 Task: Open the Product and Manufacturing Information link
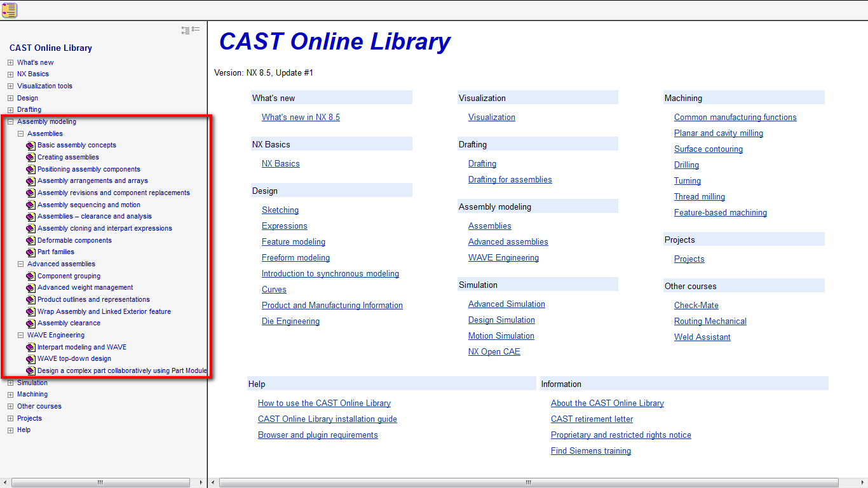coord(332,306)
